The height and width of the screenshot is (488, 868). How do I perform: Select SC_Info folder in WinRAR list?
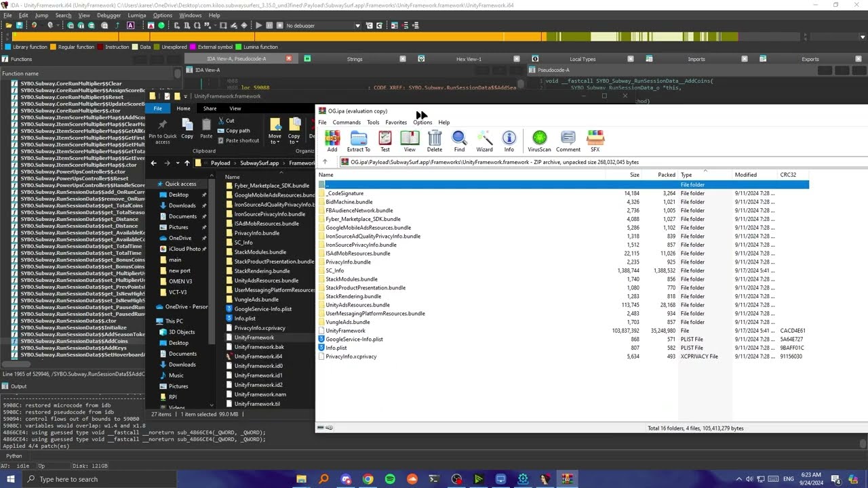coord(334,270)
